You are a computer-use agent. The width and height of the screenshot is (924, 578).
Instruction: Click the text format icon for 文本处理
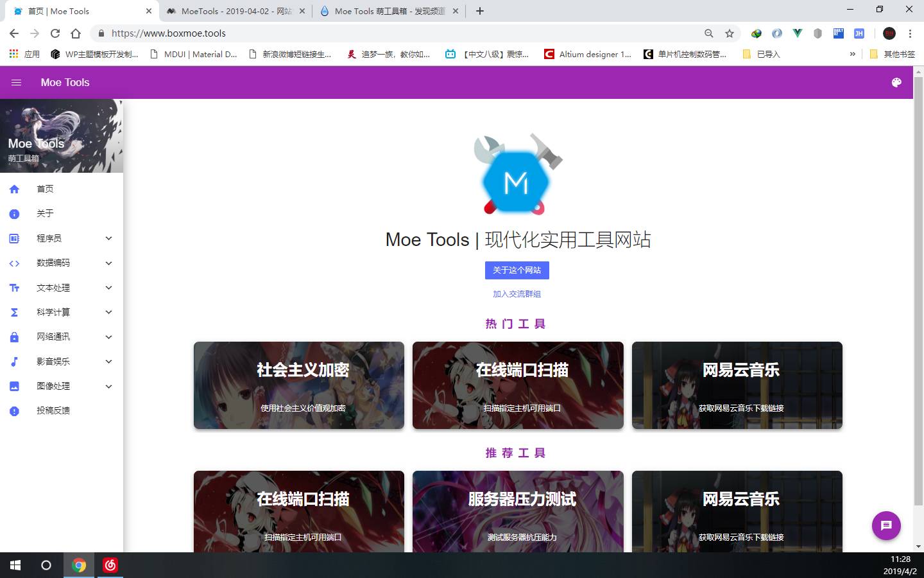pos(14,288)
